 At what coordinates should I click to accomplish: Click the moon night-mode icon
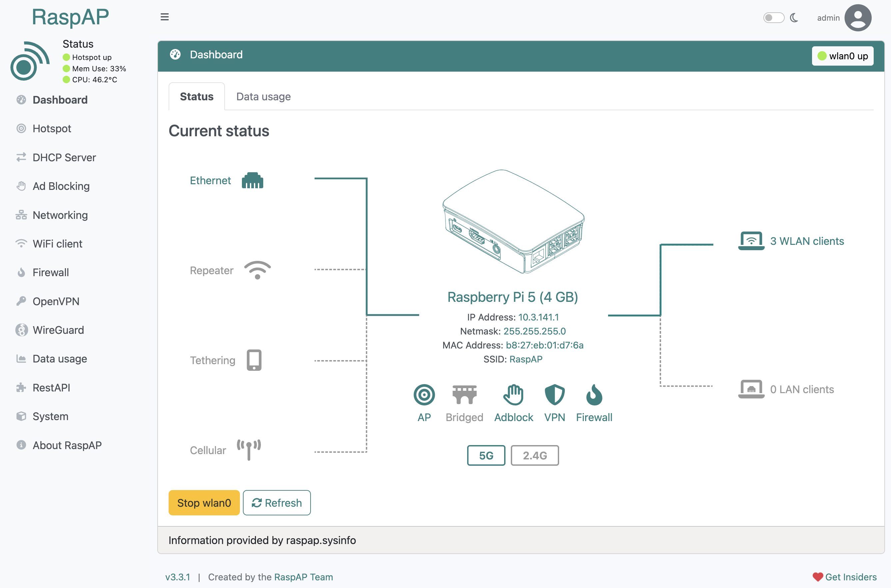tap(794, 18)
